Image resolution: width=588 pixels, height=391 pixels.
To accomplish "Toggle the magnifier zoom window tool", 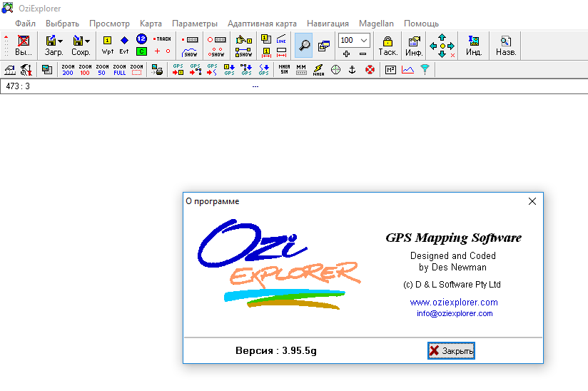I will [304, 46].
